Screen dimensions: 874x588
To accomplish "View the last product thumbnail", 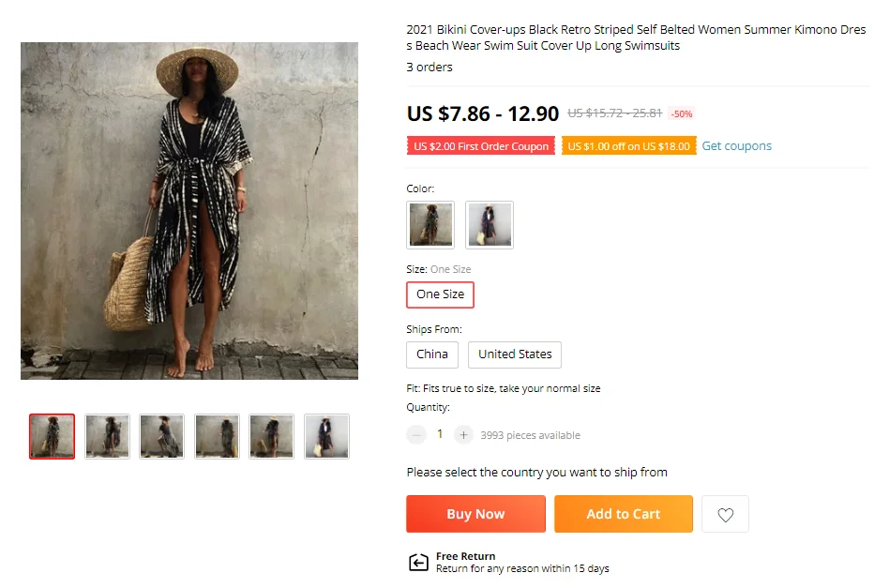I will tap(326, 436).
